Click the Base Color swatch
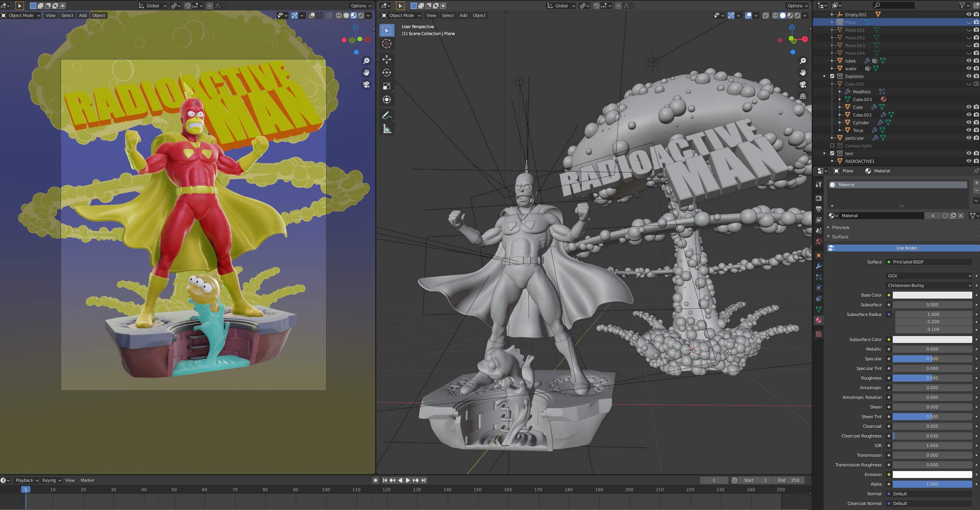 [x=932, y=295]
